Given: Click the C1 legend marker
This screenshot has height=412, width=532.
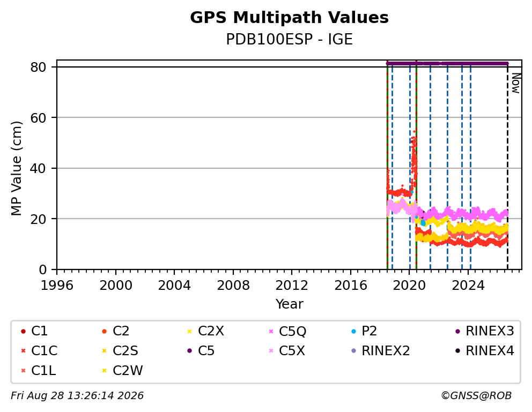Looking at the screenshot, I should (x=23, y=331).
